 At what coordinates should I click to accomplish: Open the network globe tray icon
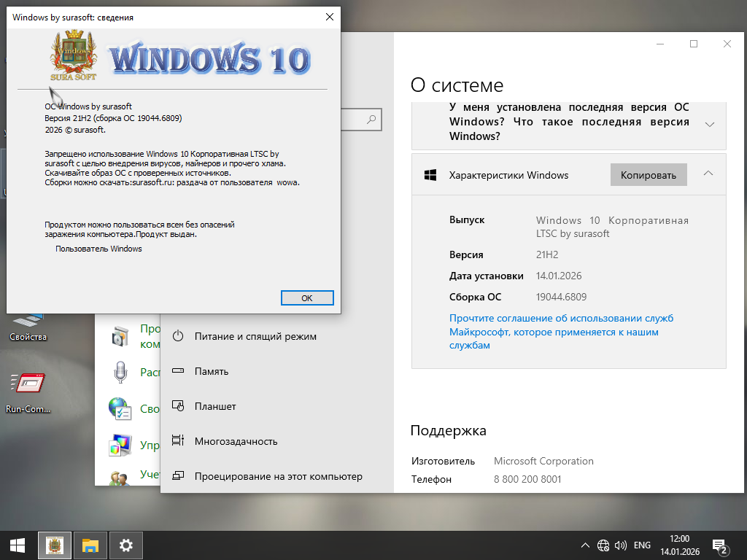603,545
